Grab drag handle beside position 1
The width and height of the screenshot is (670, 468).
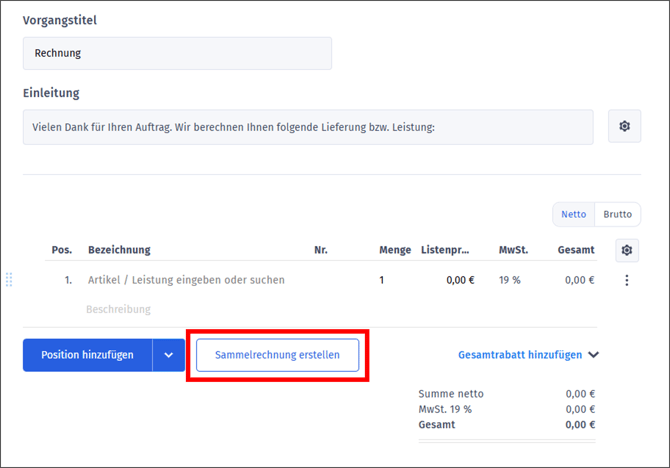(9, 280)
